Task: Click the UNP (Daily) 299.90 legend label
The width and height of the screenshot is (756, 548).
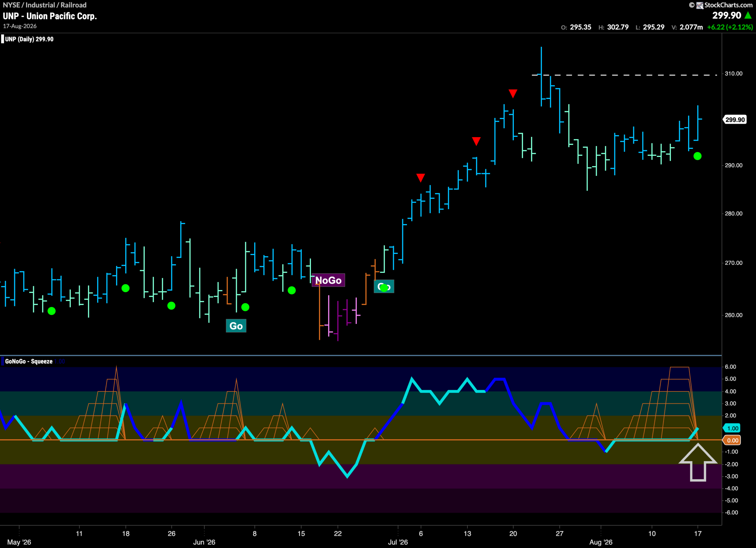Action: pos(29,39)
